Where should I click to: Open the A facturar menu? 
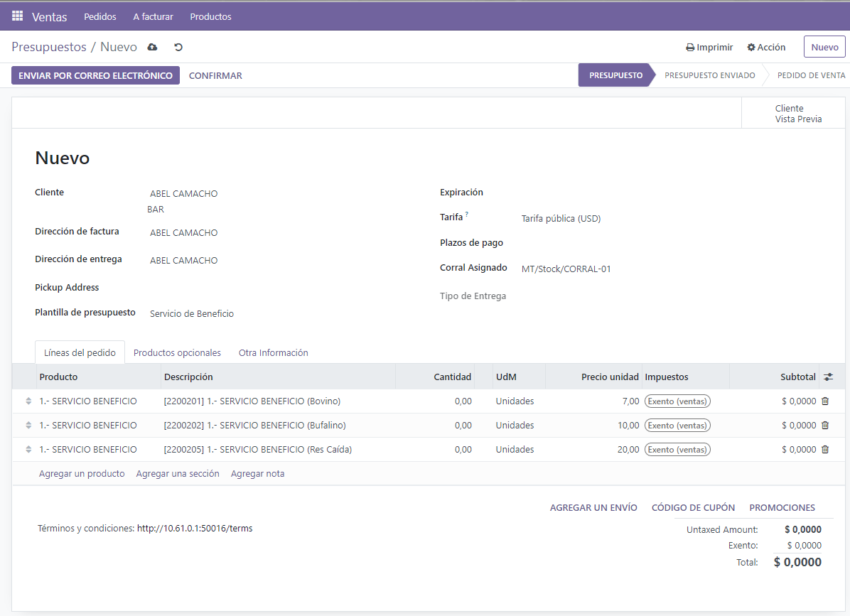pyautogui.click(x=153, y=16)
